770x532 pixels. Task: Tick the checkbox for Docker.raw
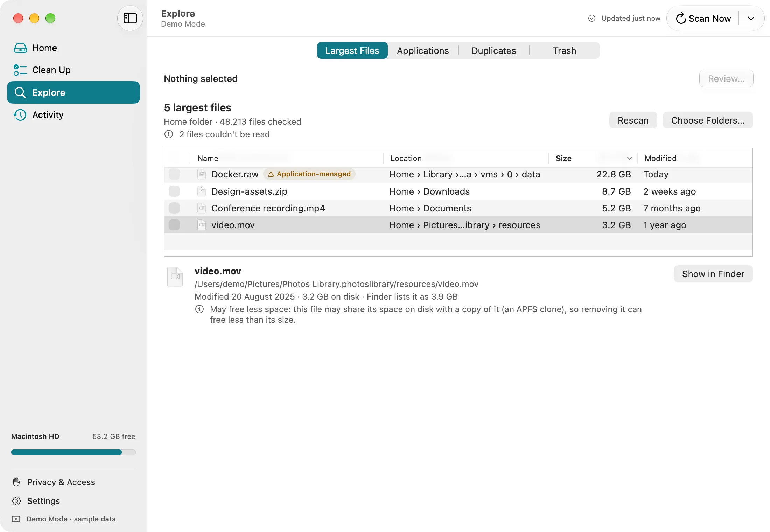coord(174,174)
